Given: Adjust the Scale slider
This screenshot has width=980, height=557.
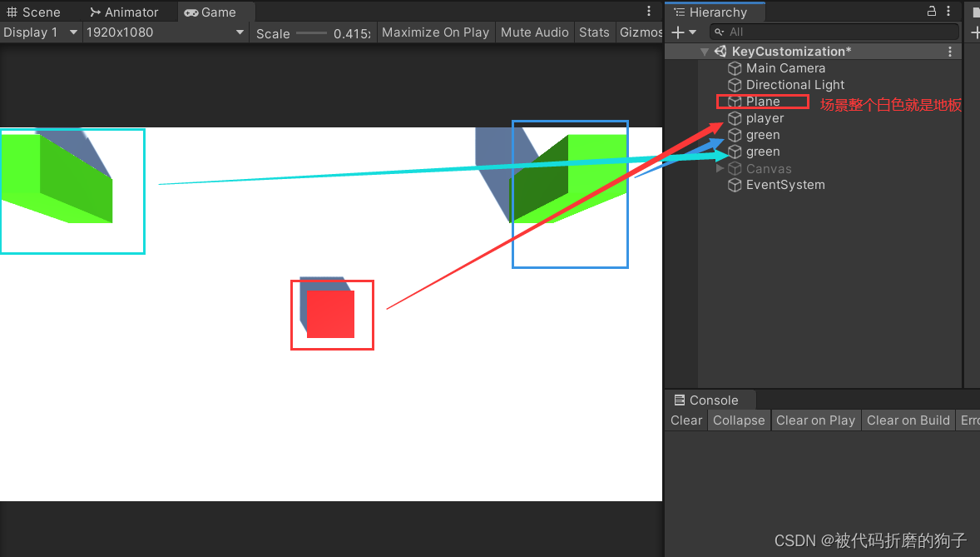Looking at the screenshot, I should click(311, 33).
